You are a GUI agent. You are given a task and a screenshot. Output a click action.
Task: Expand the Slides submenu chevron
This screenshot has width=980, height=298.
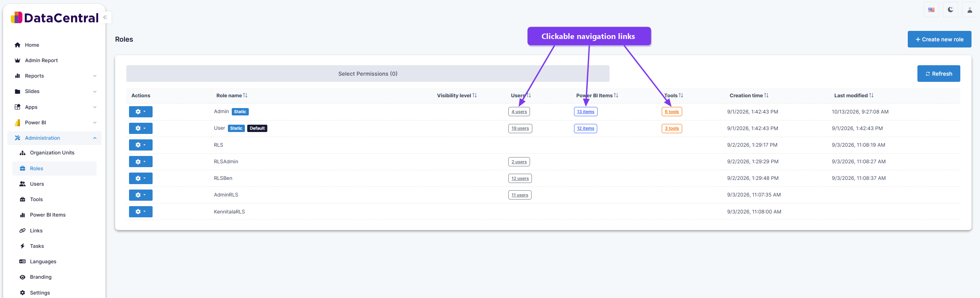point(95,91)
